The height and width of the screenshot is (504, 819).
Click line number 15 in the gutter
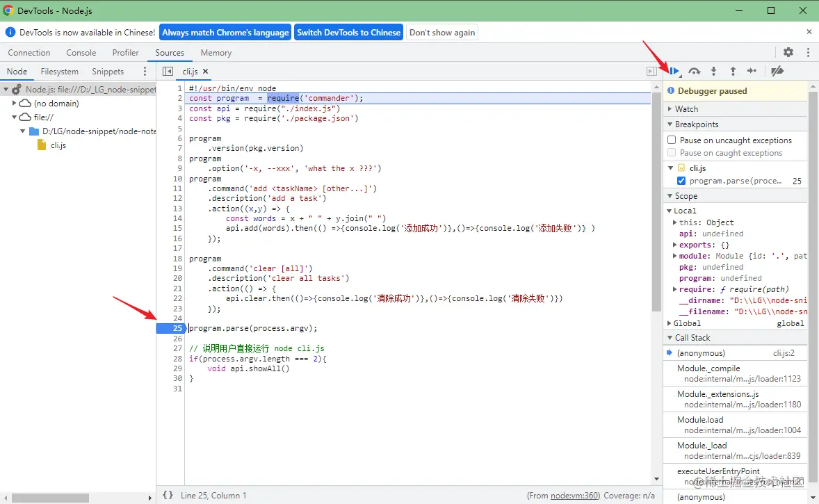point(177,228)
